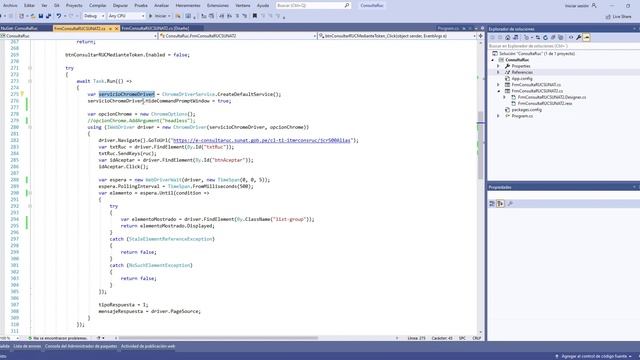
Task: Click the lightbulb quick actions icon at line 275
Action: coord(22,94)
